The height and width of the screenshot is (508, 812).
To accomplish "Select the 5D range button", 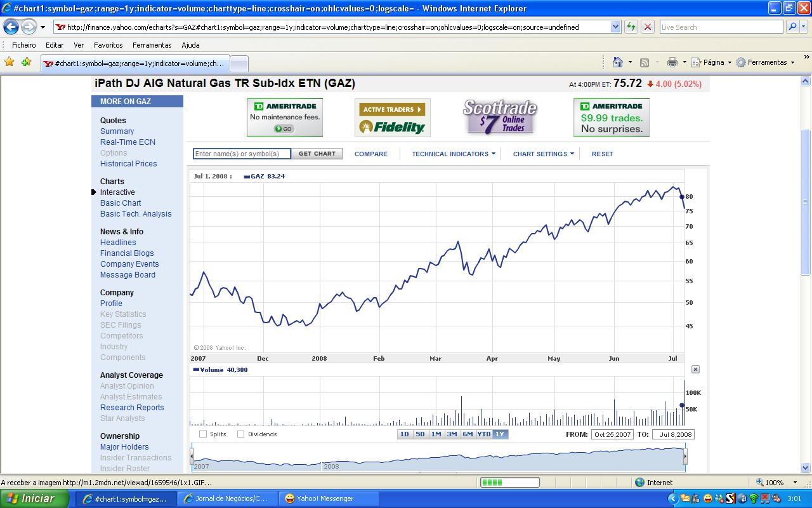I will tap(421, 434).
